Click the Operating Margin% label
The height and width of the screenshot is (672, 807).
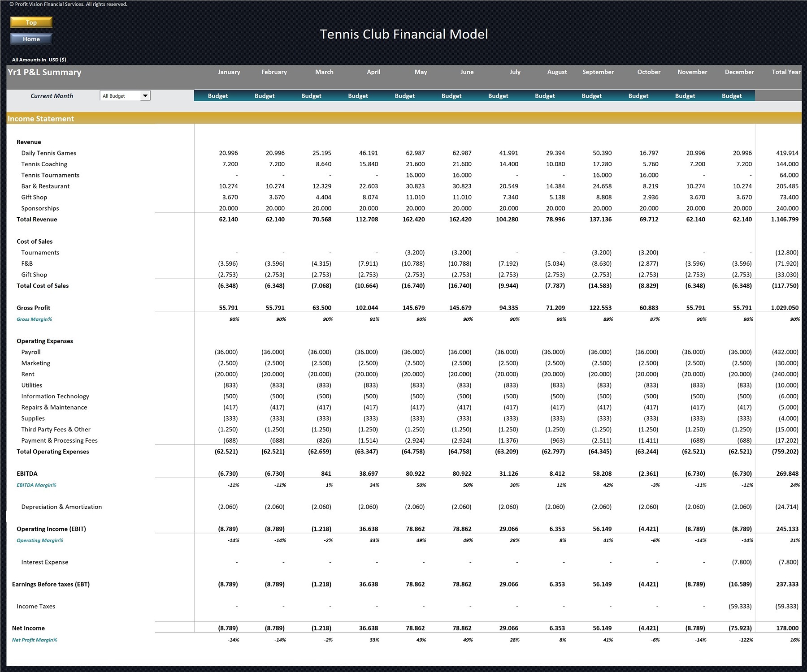40,540
